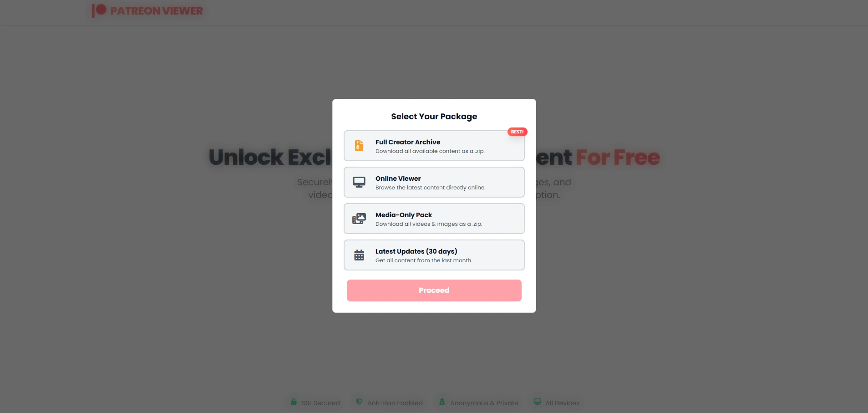Select the Full Creator Archive package
This screenshot has height=413, width=868.
pyautogui.click(x=434, y=145)
